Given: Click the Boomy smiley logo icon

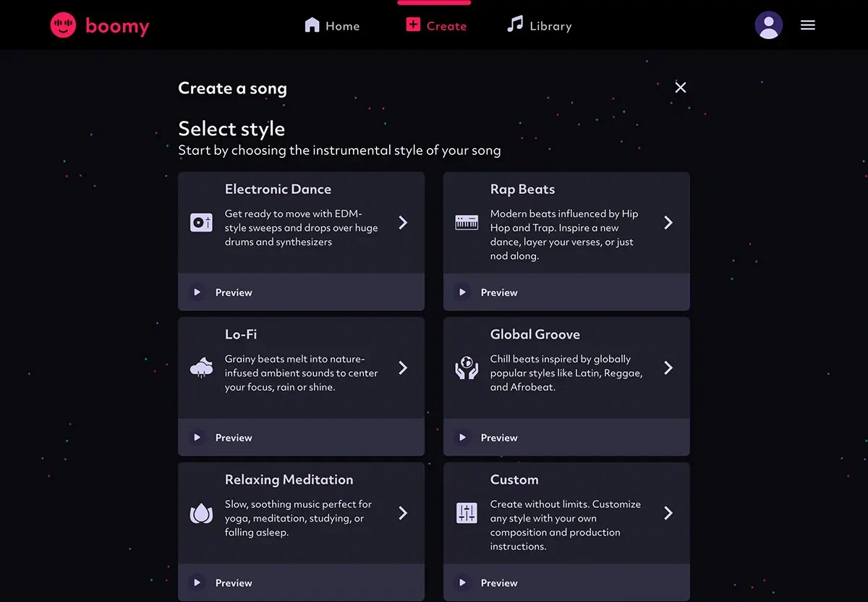Looking at the screenshot, I should point(63,25).
